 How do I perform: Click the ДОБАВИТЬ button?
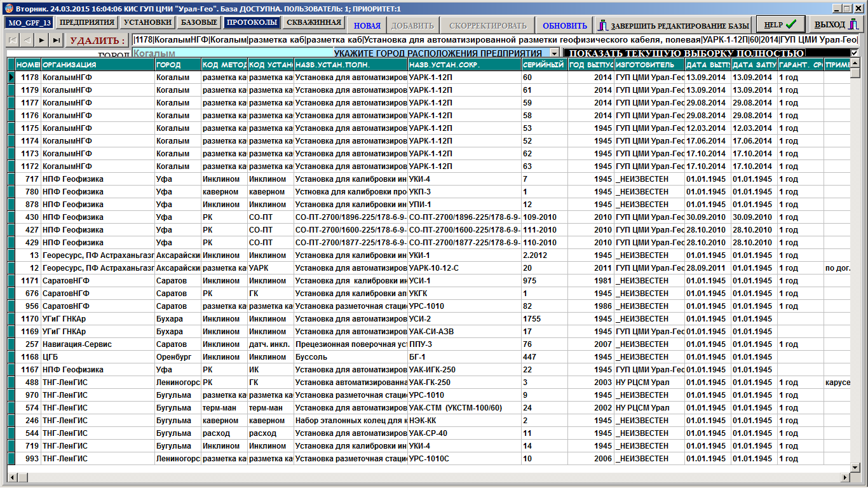point(412,25)
